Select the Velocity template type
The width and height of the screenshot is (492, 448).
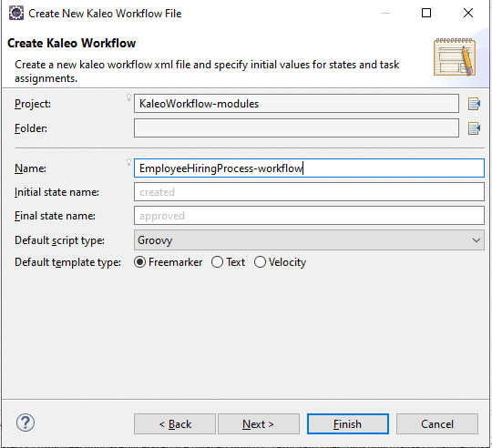coord(280,262)
